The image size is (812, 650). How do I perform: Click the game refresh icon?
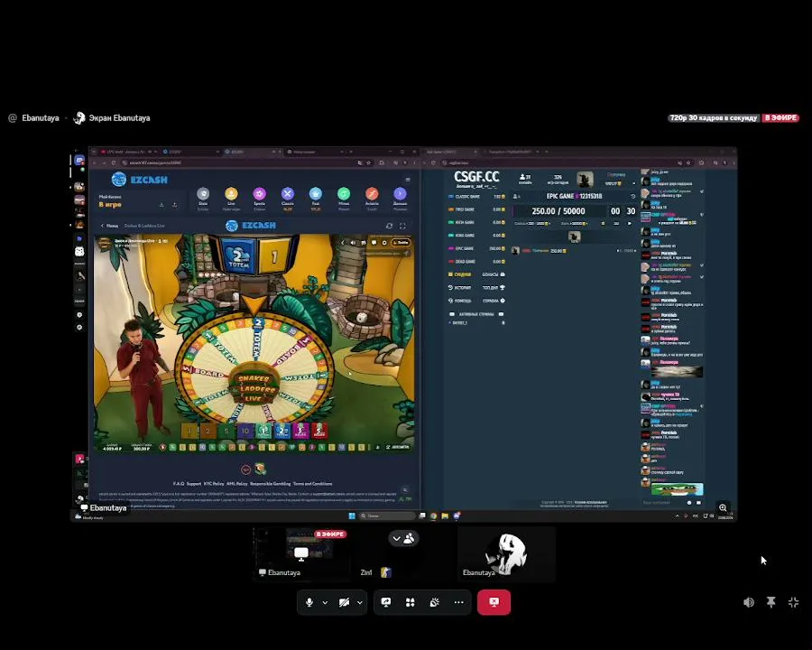point(390,226)
